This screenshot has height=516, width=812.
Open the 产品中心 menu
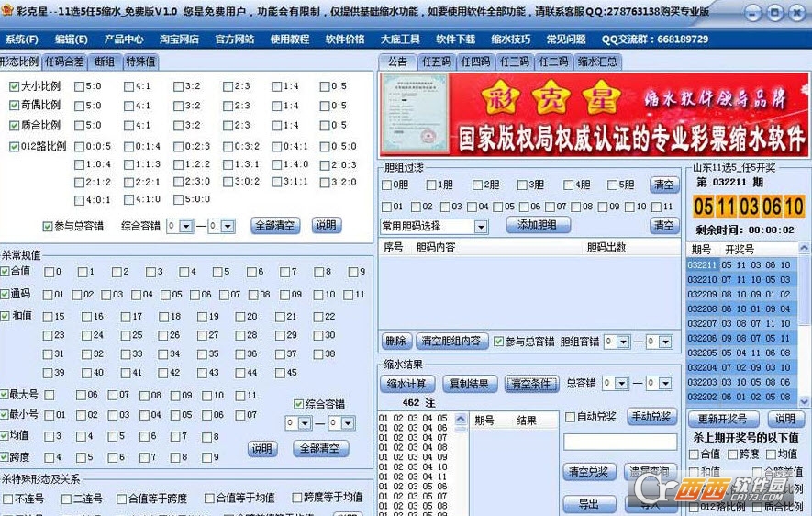[x=124, y=39]
